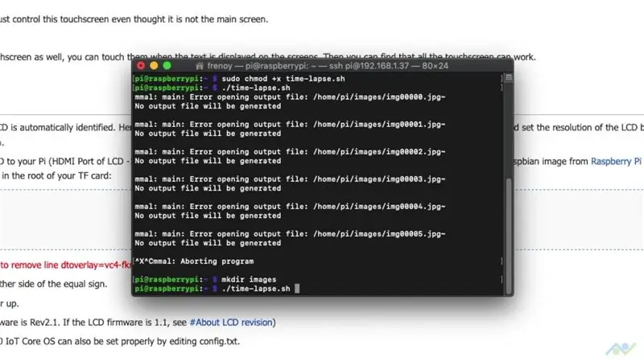Maximize terminal using the green button
Viewport: 644px width, 362px height.
[x=167, y=66]
